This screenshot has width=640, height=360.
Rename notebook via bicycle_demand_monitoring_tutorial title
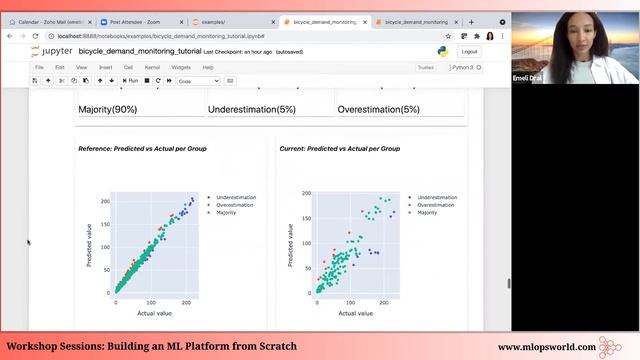[140, 51]
